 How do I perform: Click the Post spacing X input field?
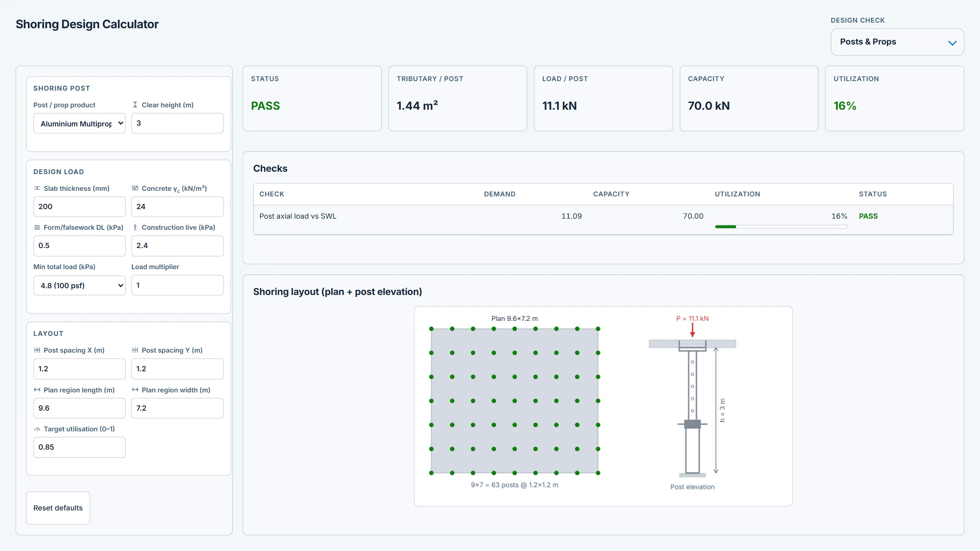[x=80, y=369]
